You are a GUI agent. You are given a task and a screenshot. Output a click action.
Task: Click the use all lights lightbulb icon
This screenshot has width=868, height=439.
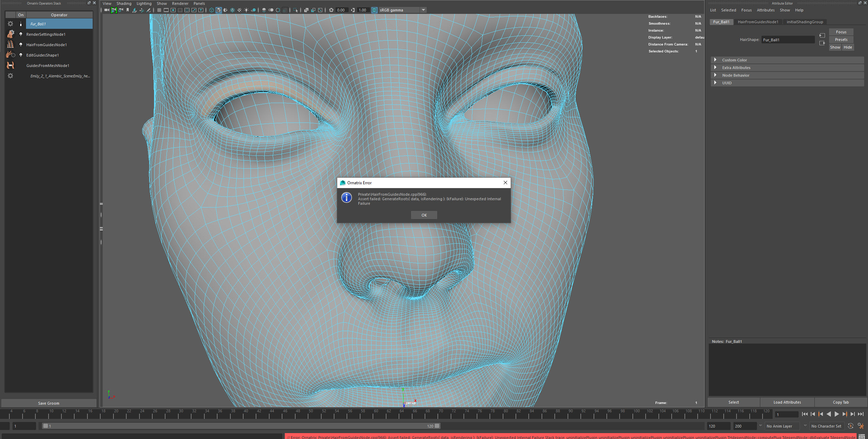[x=246, y=10]
